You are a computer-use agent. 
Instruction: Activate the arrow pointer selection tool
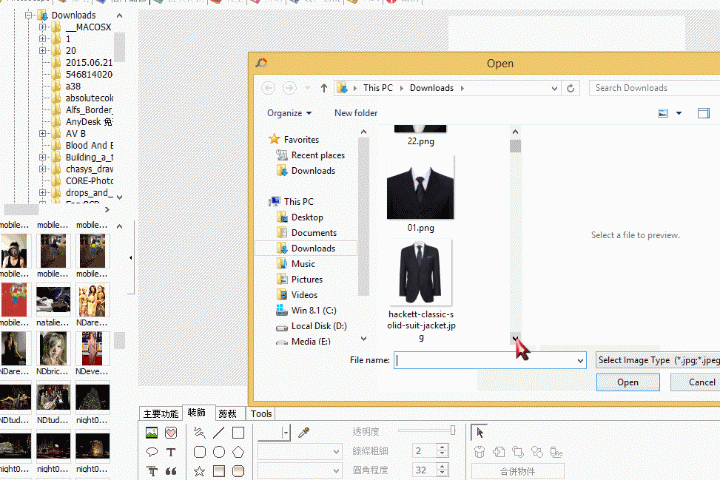480,433
